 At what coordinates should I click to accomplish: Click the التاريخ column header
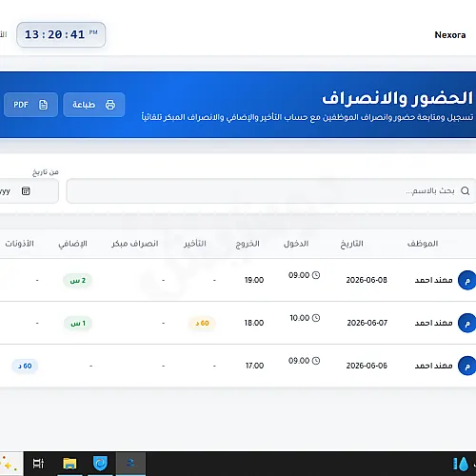coord(351,244)
